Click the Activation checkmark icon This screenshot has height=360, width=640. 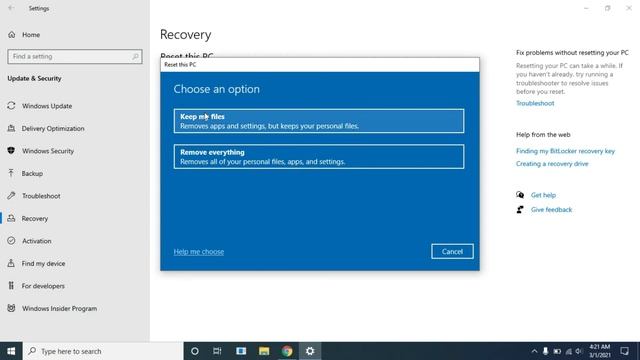(11, 241)
